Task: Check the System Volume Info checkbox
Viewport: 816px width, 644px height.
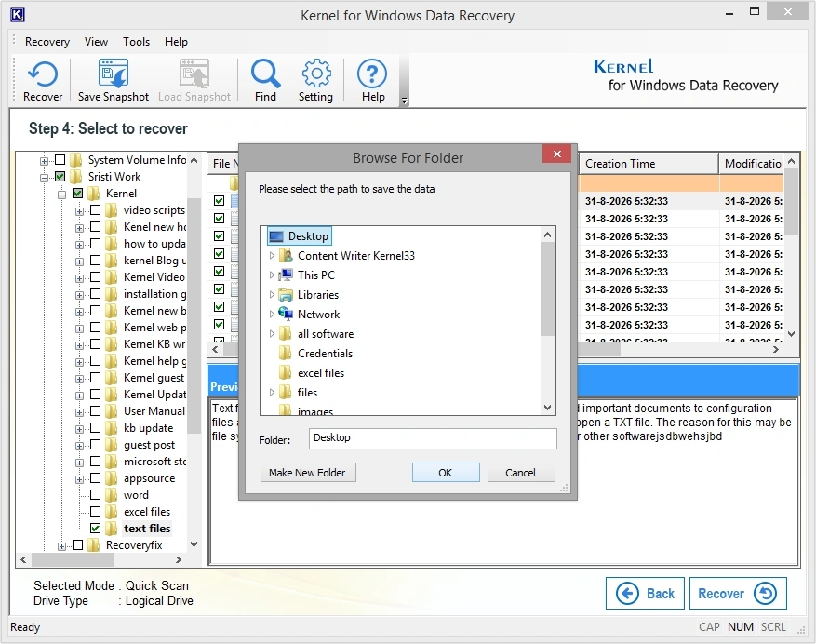Action: click(60, 160)
